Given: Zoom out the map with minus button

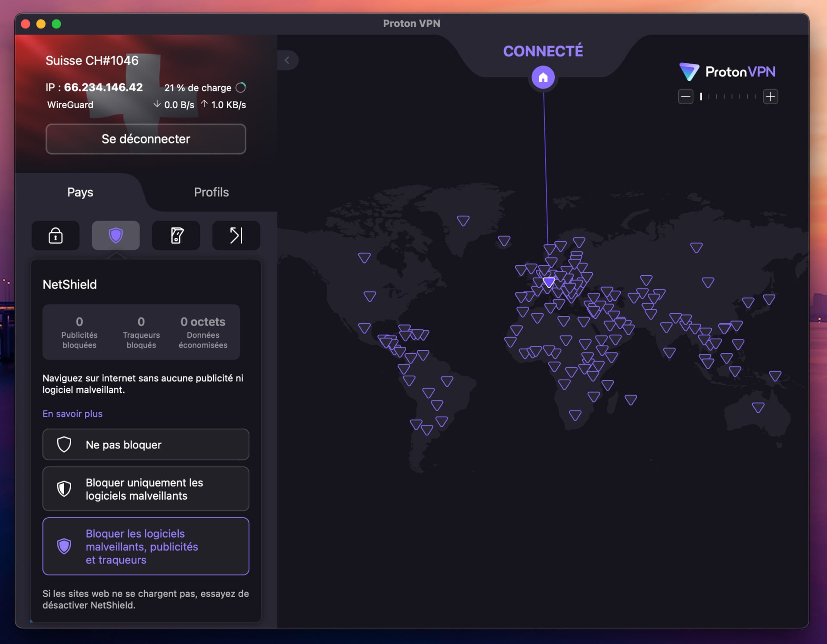Looking at the screenshot, I should click(685, 96).
